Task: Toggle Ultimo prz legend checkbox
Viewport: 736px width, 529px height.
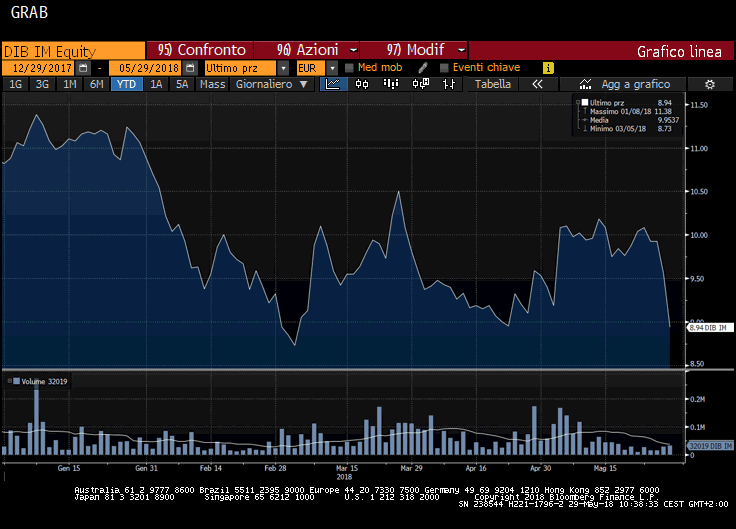Action: click(x=585, y=102)
